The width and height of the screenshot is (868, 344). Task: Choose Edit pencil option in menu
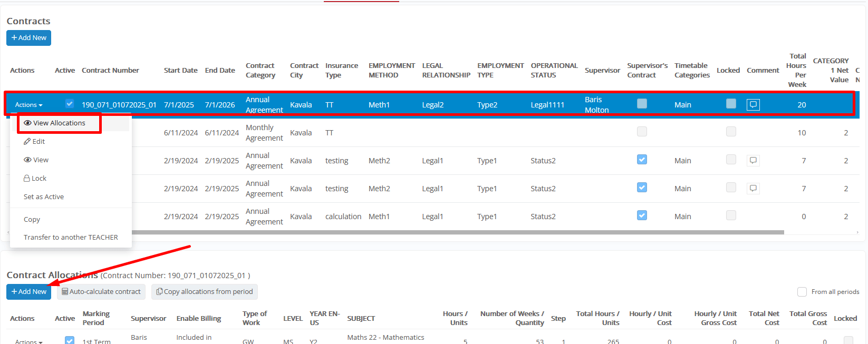35,141
